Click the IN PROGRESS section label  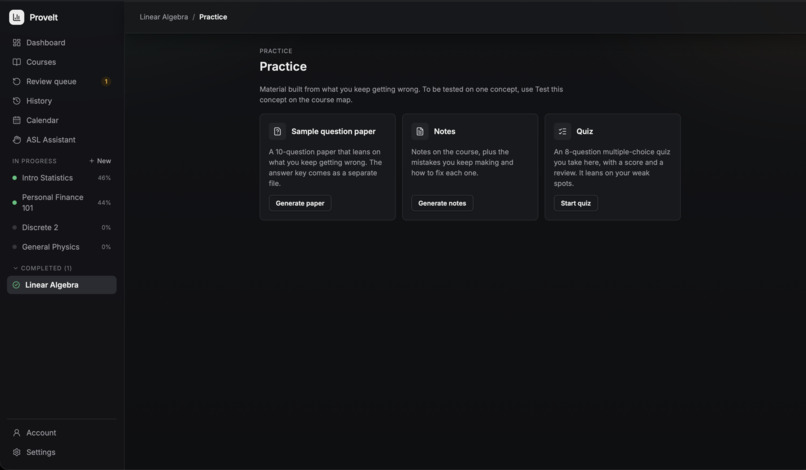pyautogui.click(x=34, y=161)
